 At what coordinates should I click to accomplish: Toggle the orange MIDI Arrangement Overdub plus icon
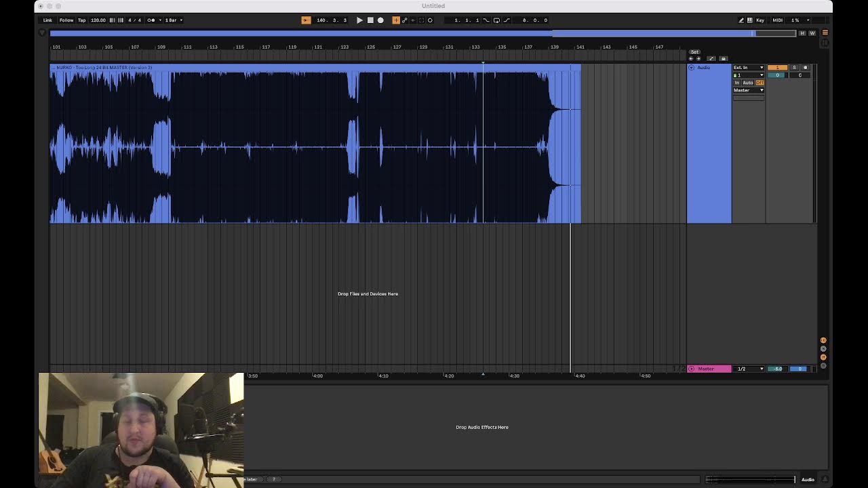pos(396,20)
